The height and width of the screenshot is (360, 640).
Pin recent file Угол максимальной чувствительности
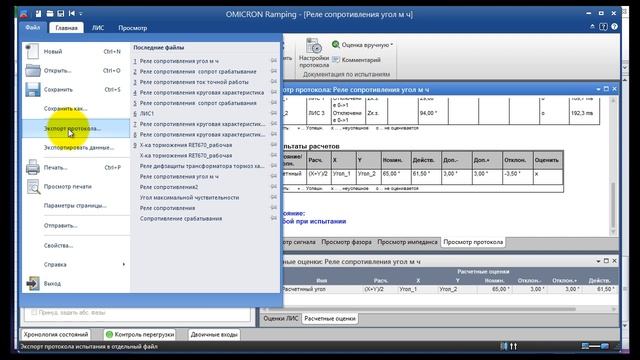pos(273,197)
